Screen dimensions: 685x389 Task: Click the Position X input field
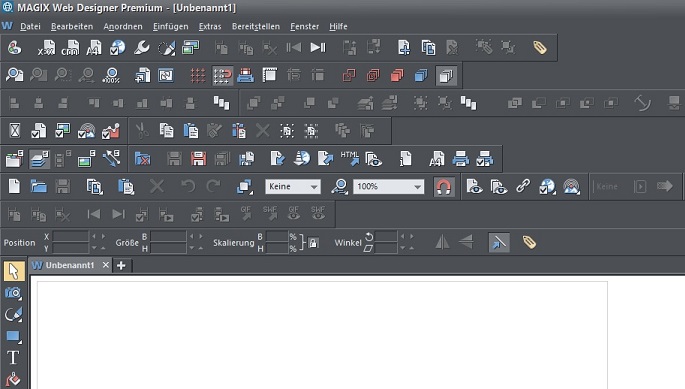[70, 236]
